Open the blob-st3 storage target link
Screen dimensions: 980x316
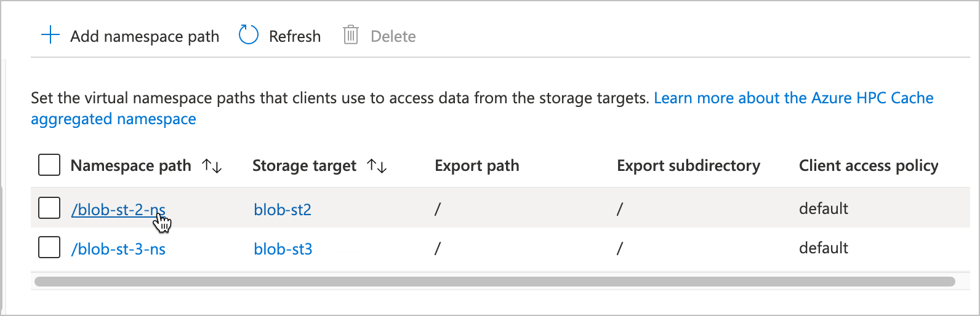pyautogui.click(x=283, y=249)
